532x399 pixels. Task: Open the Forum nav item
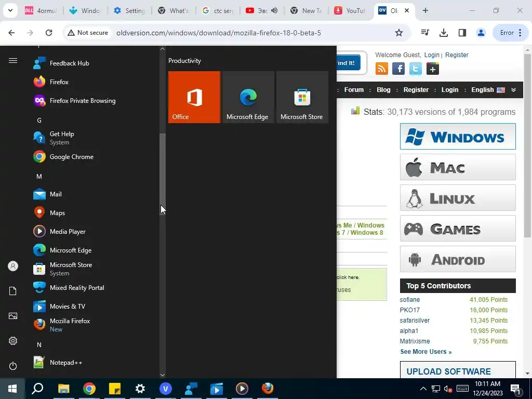pos(354,89)
